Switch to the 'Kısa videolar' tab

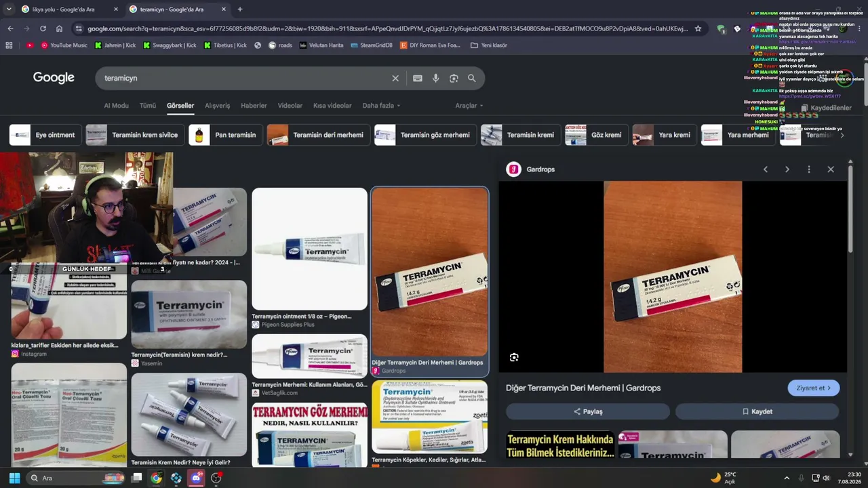tap(332, 106)
